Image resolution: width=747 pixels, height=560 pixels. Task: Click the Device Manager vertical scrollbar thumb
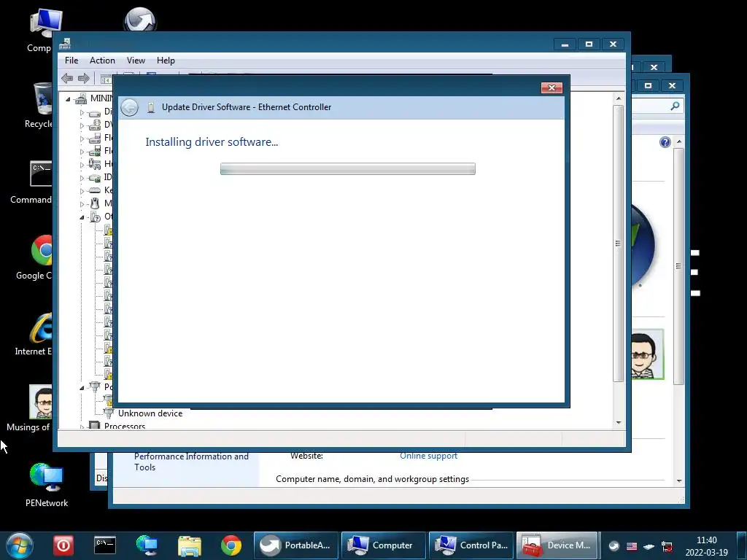click(x=619, y=244)
